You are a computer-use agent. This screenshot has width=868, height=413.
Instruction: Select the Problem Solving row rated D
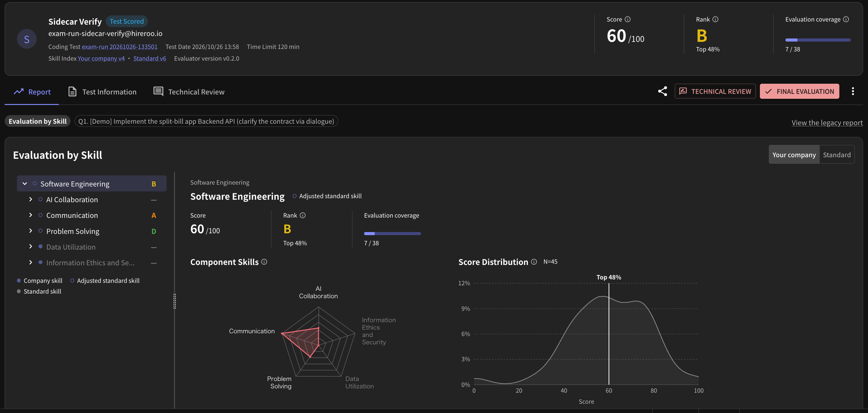pyautogui.click(x=92, y=231)
